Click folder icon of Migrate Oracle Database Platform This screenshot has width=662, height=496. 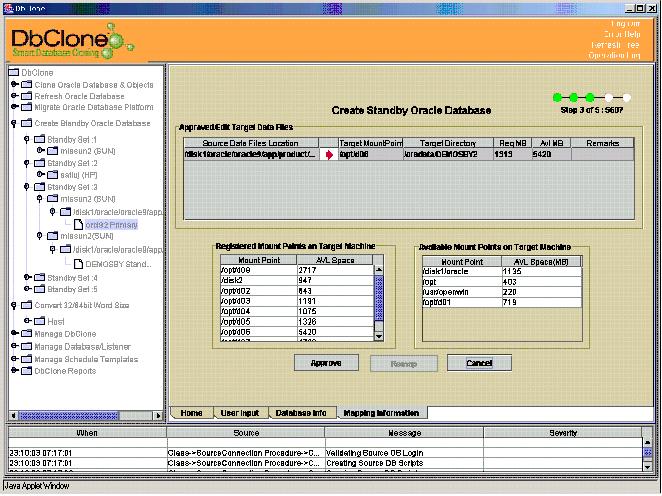pyautogui.click(x=27, y=107)
